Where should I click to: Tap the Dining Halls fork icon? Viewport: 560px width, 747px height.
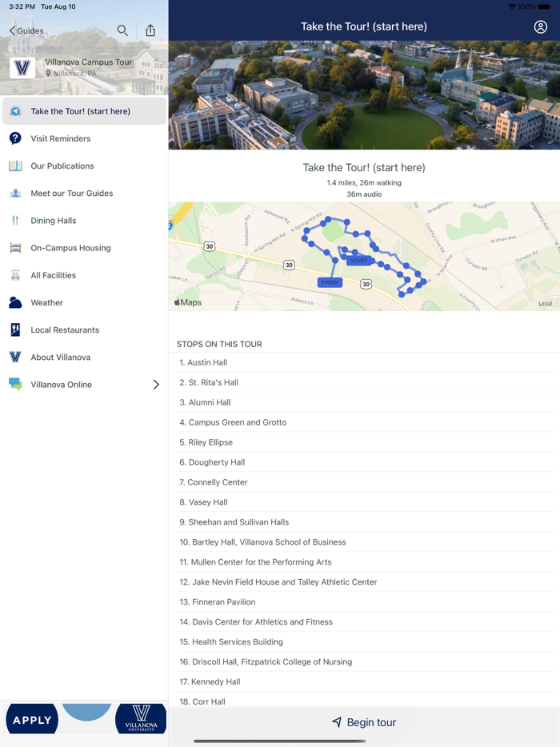(15, 221)
